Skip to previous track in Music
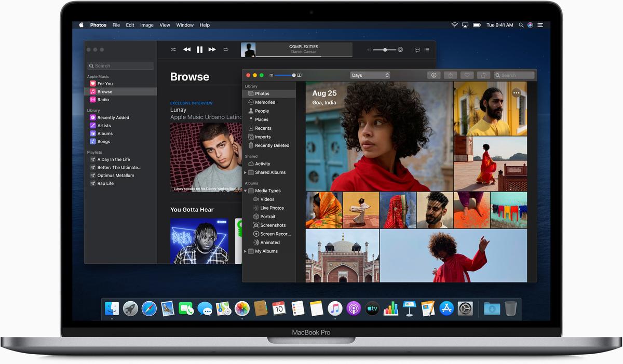 pos(187,49)
